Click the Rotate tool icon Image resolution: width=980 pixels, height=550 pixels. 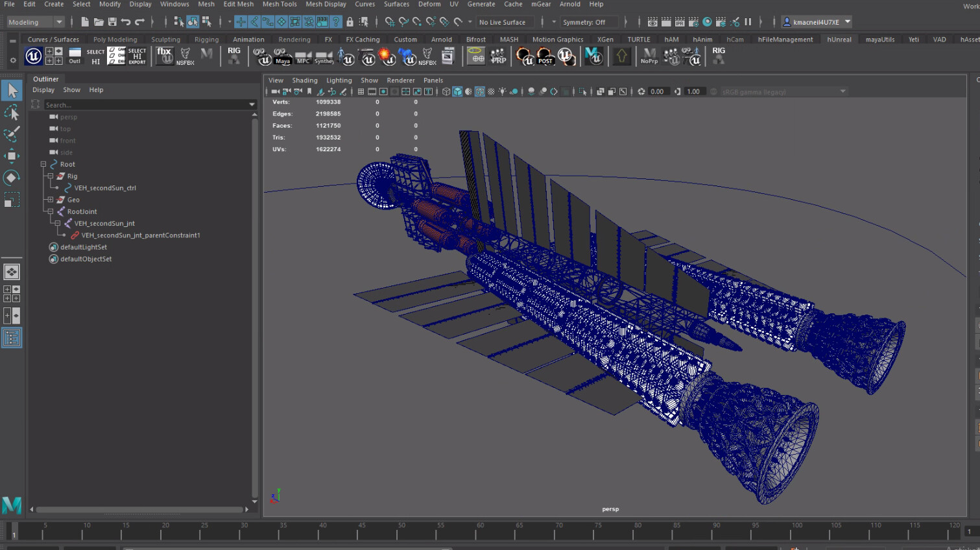12,178
